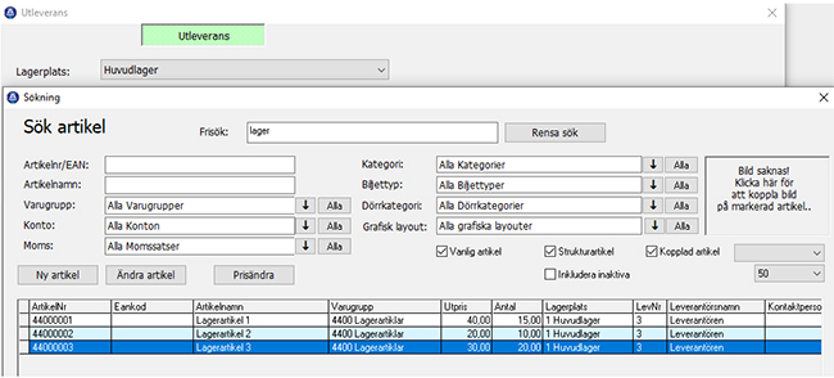Click the Sökning window app icon
This screenshot has width=834, height=378.
[x=14, y=97]
